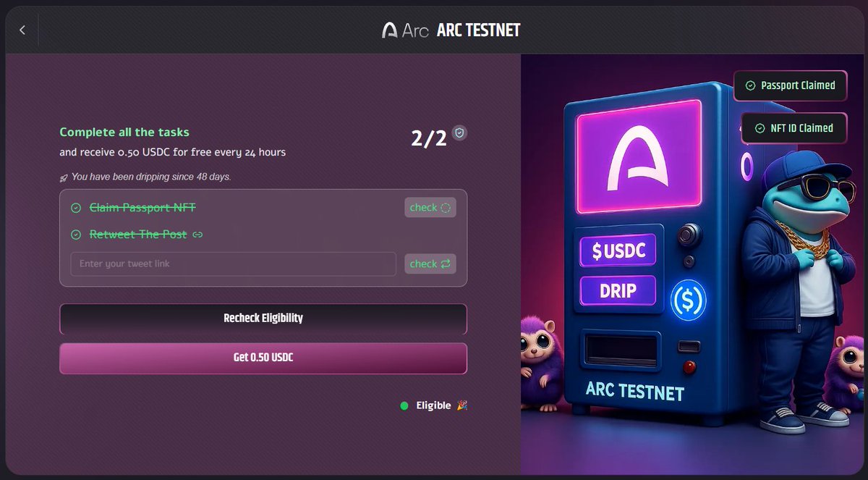Click the check circle beside Claim Passport NFT
This screenshot has width=868, height=480.
tap(76, 208)
